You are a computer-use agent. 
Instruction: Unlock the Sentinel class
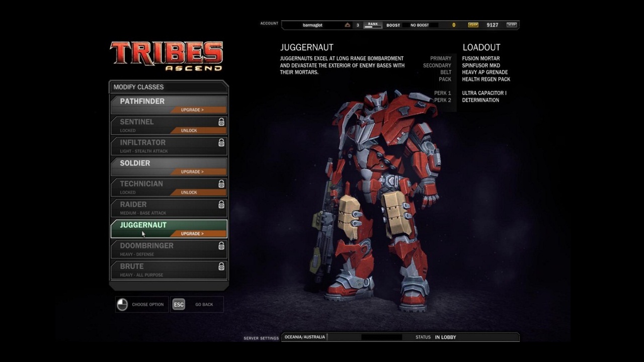[197, 130]
